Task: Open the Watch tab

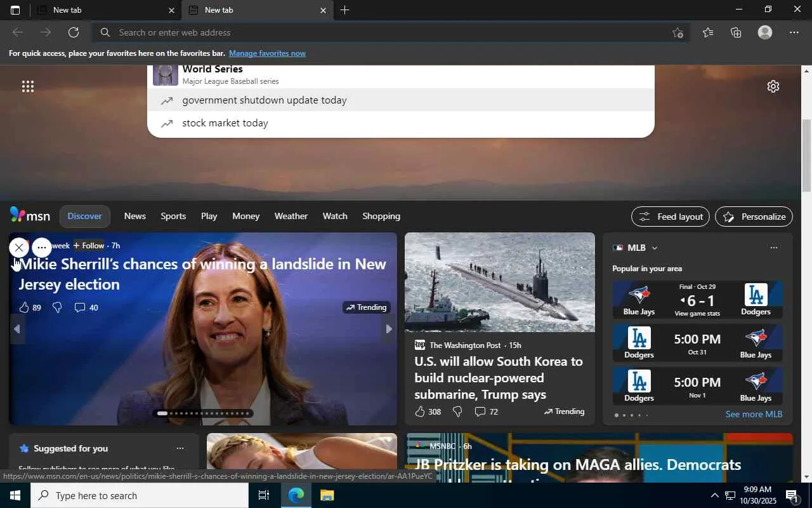Action: tap(335, 216)
